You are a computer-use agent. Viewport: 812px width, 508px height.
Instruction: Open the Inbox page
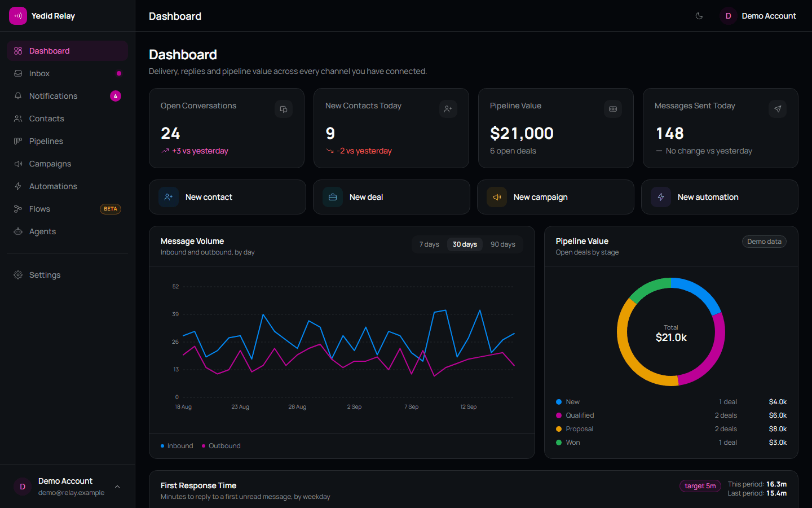[x=68, y=73]
